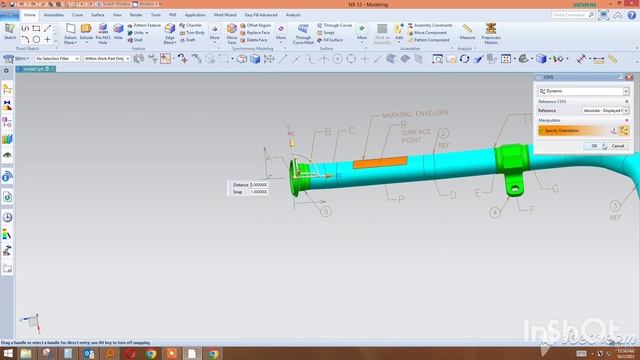
Task: Open the Preprocess Motion tool
Action: (491, 33)
